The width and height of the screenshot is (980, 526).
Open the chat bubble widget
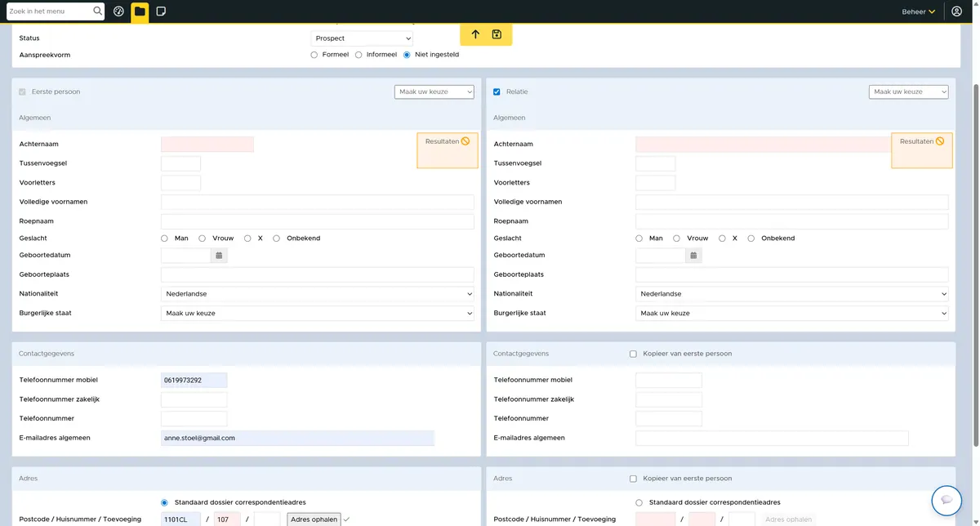point(947,500)
